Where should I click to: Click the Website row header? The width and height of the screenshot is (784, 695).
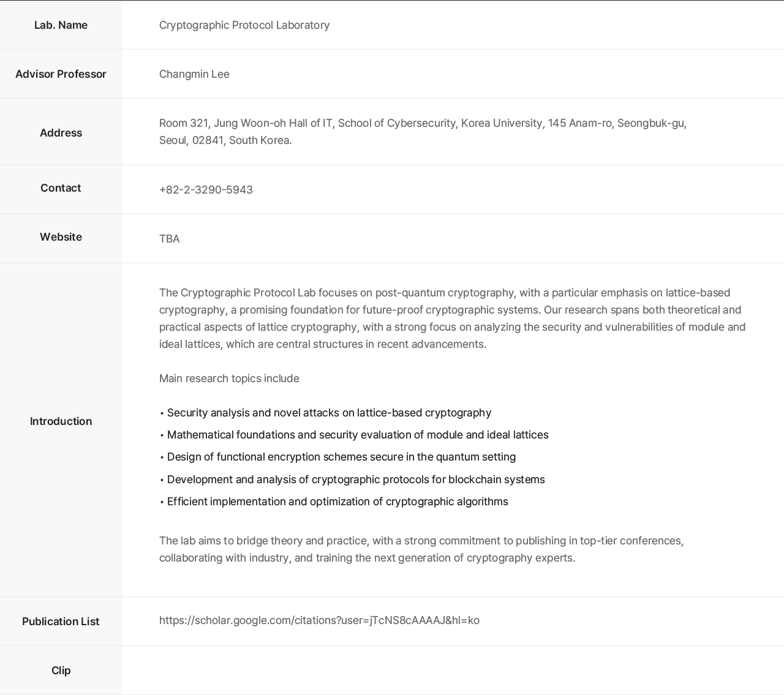[61, 237]
